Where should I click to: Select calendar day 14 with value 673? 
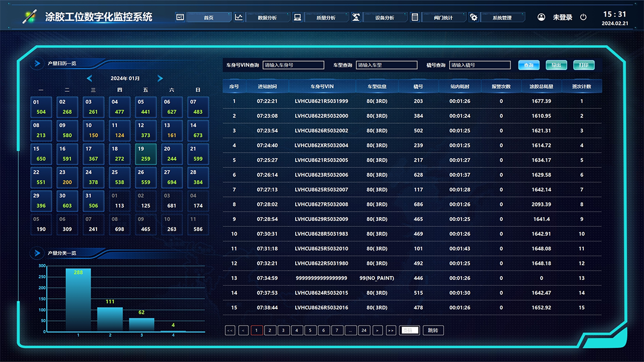tap(198, 131)
